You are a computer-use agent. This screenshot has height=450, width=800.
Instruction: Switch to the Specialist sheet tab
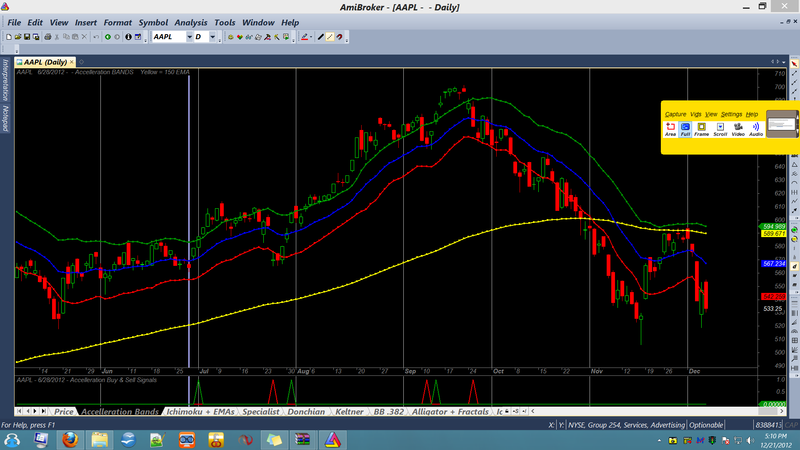click(261, 411)
